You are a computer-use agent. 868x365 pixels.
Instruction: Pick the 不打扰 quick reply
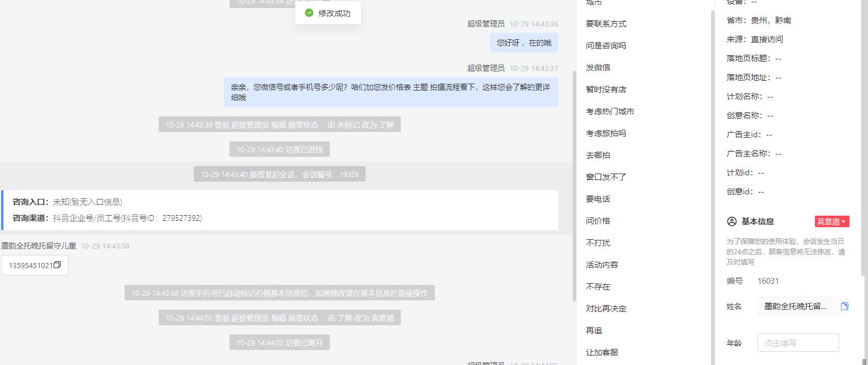tap(598, 243)
